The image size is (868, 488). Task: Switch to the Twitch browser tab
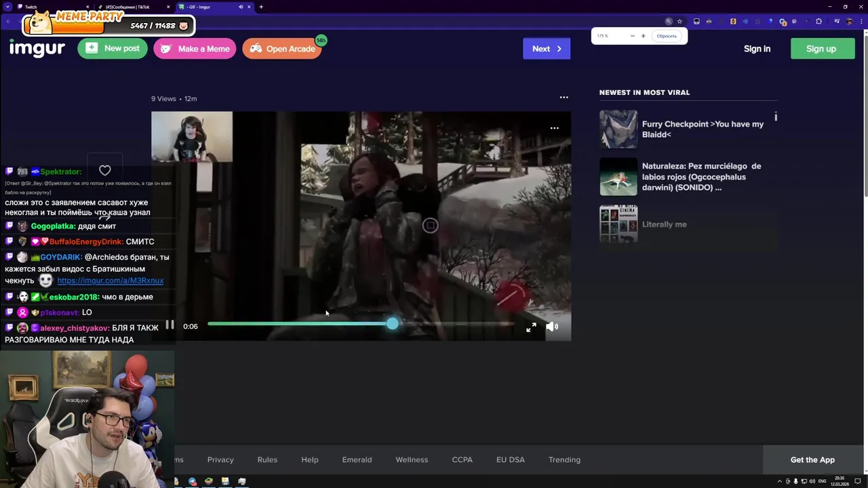click(x=53, y=7)
